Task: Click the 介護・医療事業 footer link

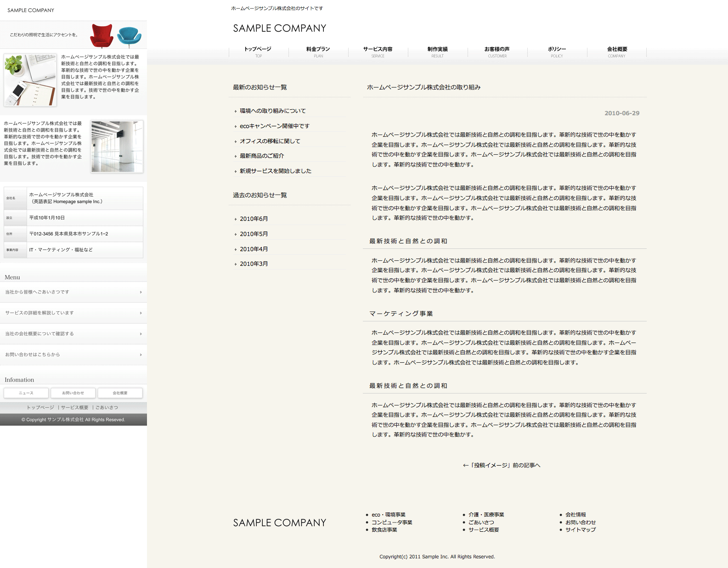Action: [486, 515]
